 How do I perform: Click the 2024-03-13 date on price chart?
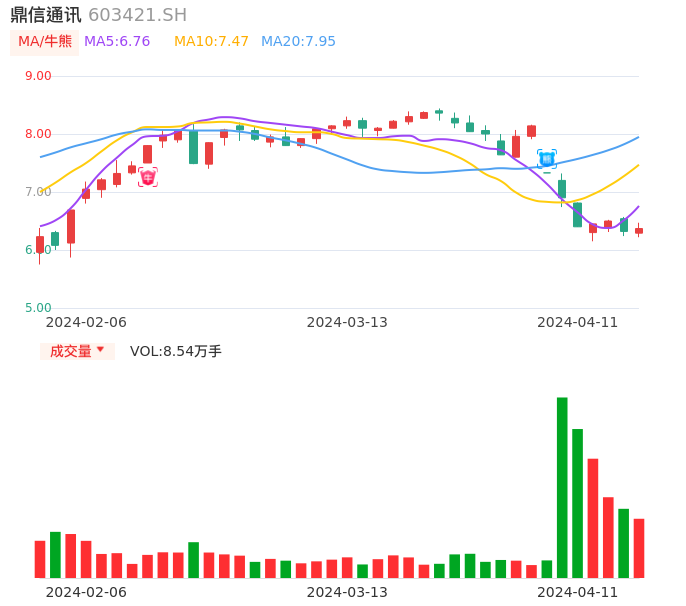click(x=347, y=322)
